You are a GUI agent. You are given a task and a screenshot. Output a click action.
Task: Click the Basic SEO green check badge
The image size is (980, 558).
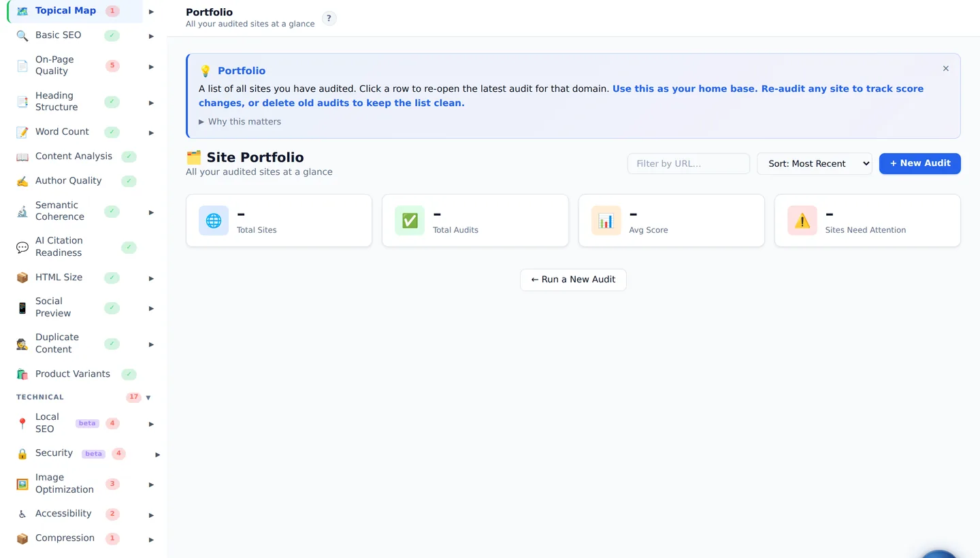click(x=112, y=35)
